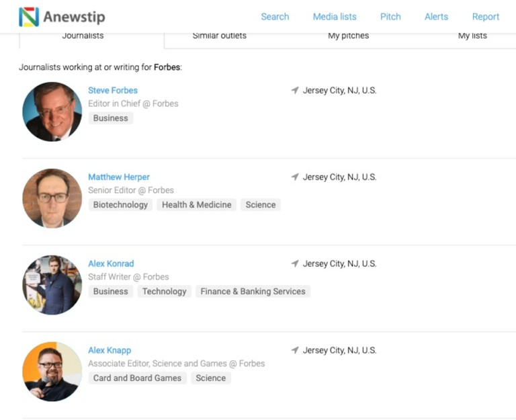Select the Biotechnology topic tag

click(x=120, y=205)
